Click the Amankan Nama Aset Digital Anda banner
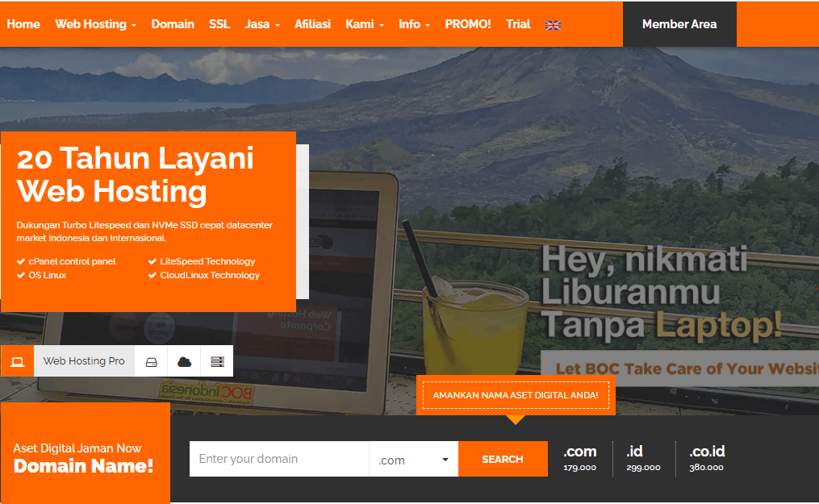 pyautogui.click(x=516, y=395)
